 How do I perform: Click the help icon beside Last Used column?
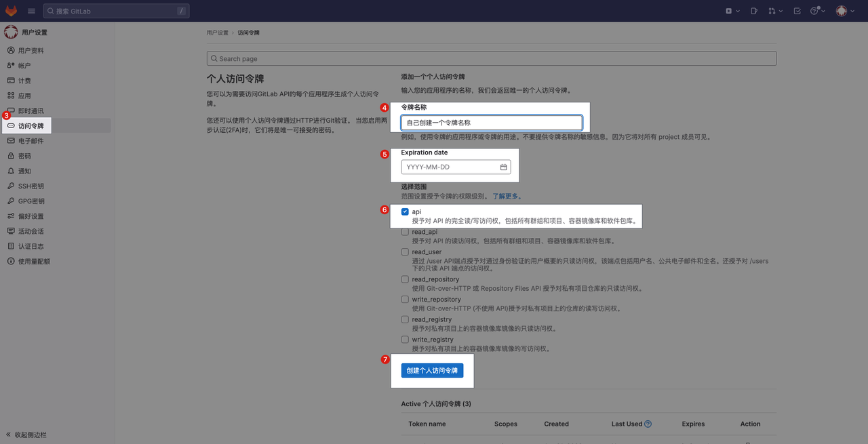click(x=648, y=424)
